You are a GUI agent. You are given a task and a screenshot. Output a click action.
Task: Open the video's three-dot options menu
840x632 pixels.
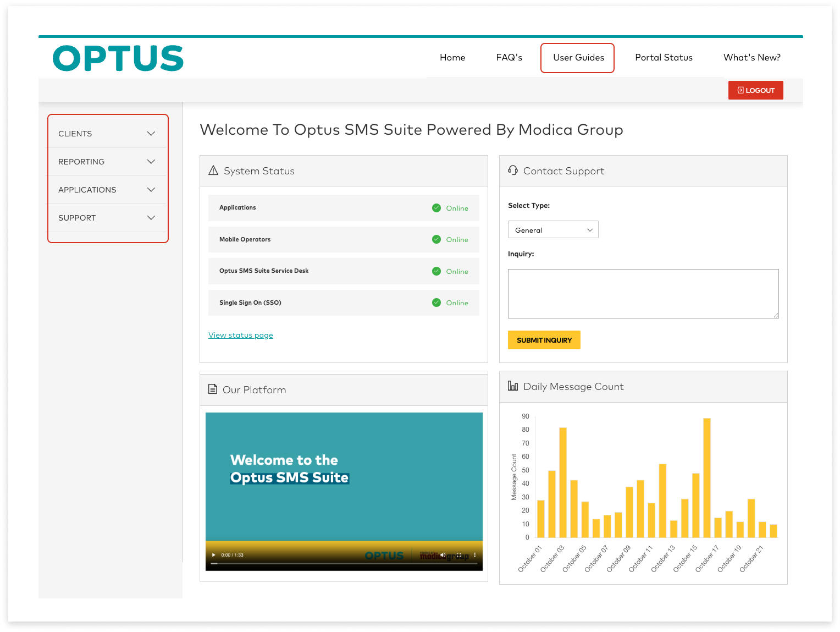point(475,555)
